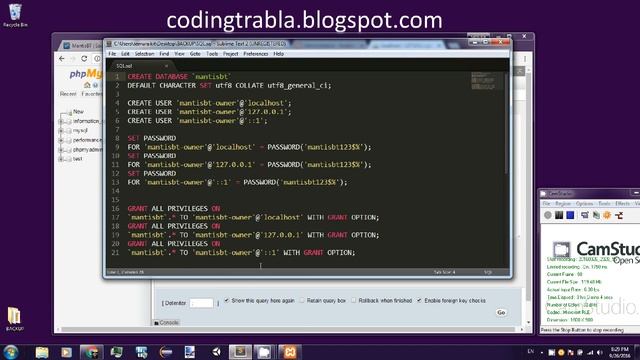Open Sublime Text Selection menu
The height and width of the screenshot is (360, 640).
(x=144, y=54)
